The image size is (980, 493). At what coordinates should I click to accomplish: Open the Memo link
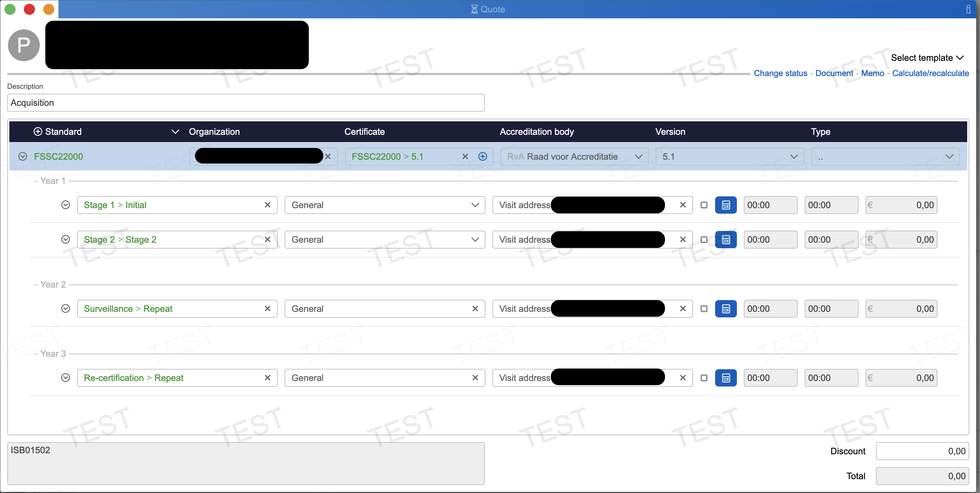[x=872, y=73]
